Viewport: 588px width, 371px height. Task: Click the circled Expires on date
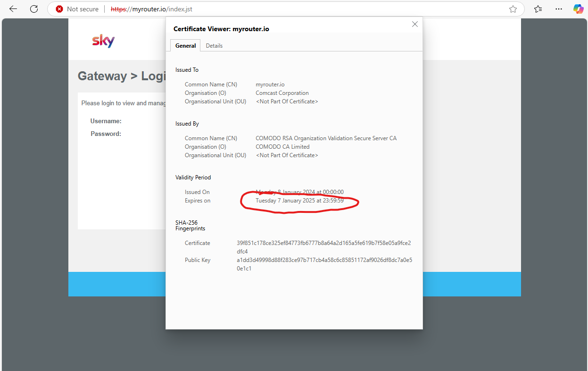tap(299, 201)
